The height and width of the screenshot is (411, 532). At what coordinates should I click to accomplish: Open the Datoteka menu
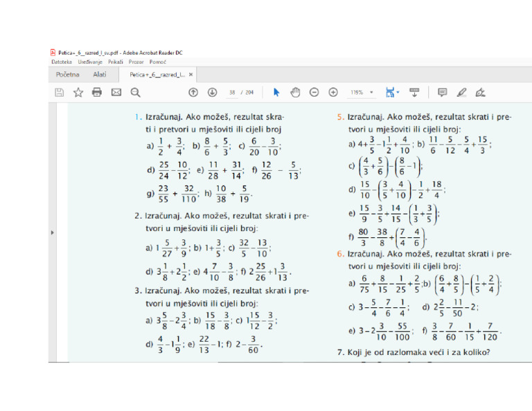62,62
